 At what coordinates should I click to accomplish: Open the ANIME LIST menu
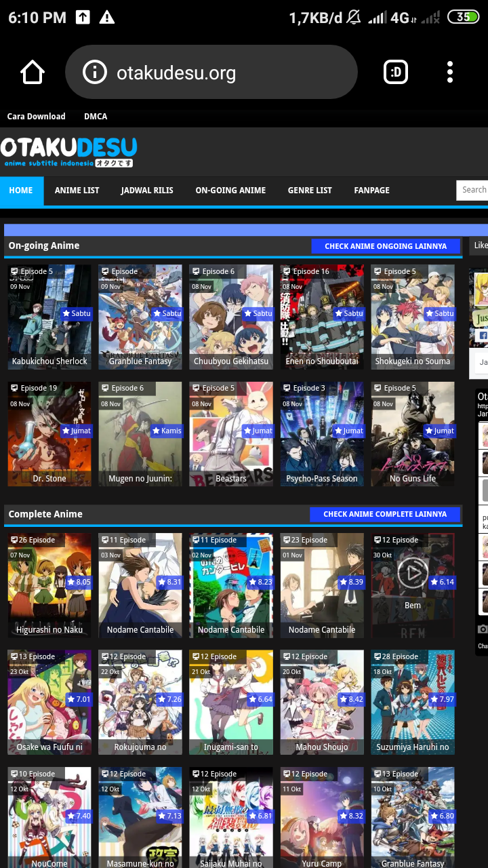click(x=77, y=191)
